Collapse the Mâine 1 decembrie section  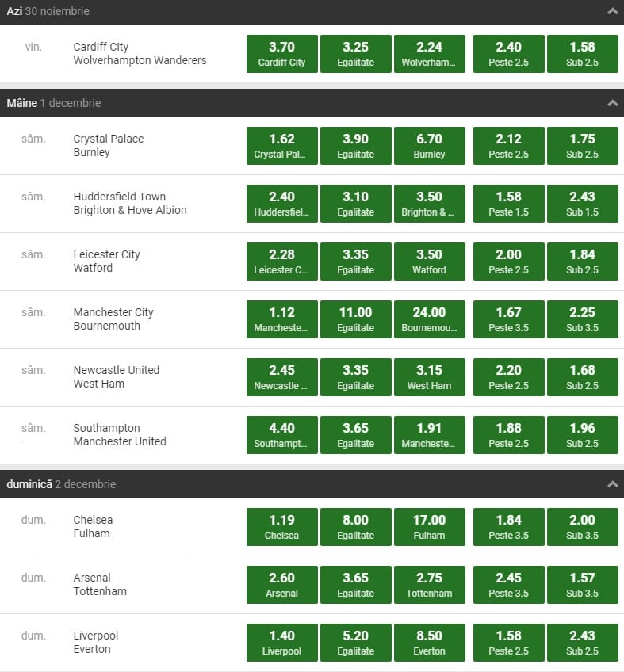(612, 103)
